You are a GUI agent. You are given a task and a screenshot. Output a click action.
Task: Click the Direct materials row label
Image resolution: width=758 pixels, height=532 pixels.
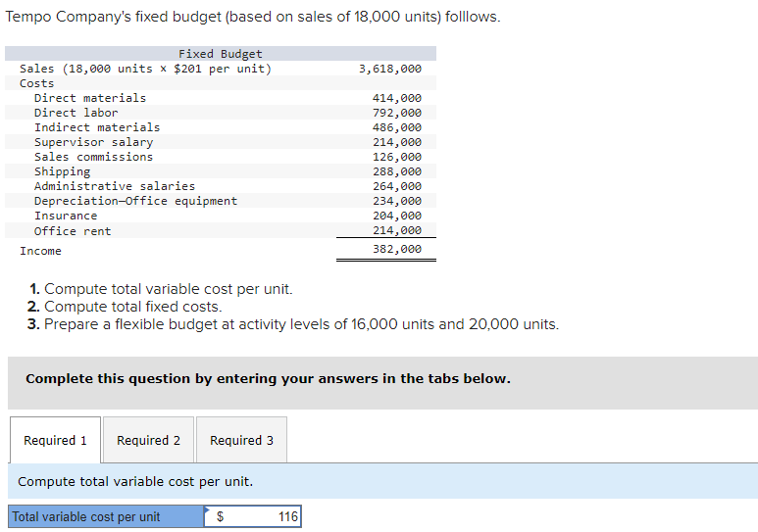coord(90,98)
